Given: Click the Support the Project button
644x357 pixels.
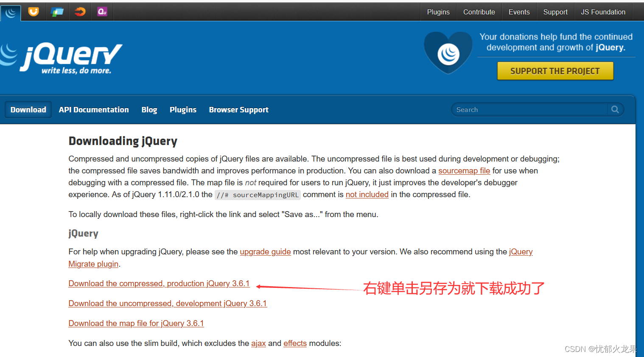Looking at the screenshot, I should tap(555, 71).
